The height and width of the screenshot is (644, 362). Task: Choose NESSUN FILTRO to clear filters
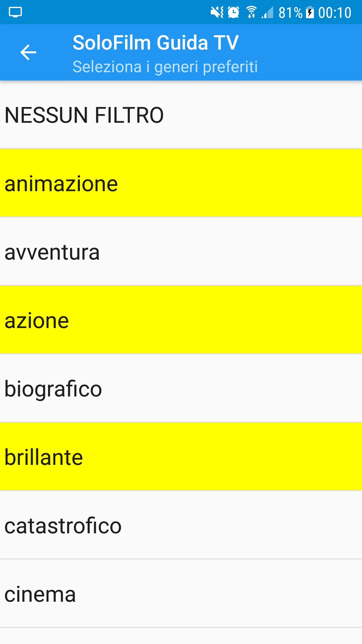point(181,114)
